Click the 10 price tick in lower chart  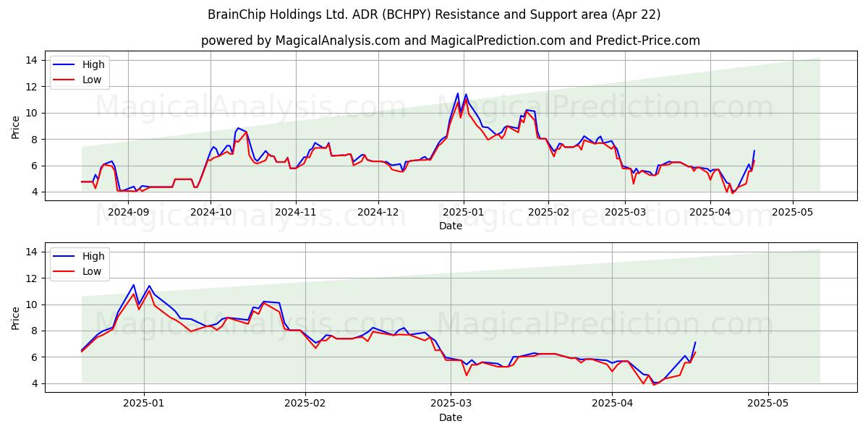click(x=33, y=305)
